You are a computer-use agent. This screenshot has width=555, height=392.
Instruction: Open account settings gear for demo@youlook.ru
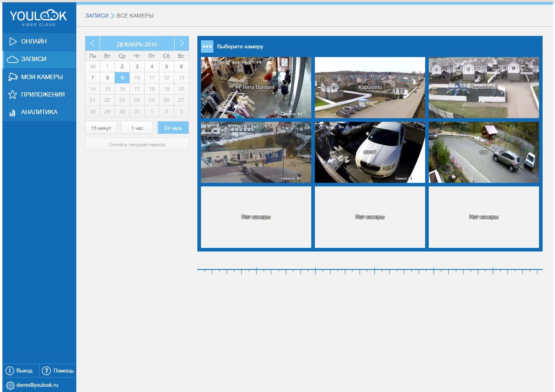pyautogui.click(x=10, y=385)
